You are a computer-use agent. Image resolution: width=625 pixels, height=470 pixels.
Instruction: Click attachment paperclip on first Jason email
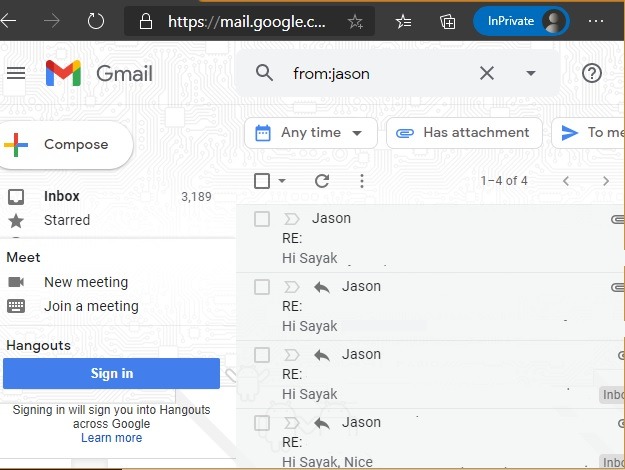618,219
